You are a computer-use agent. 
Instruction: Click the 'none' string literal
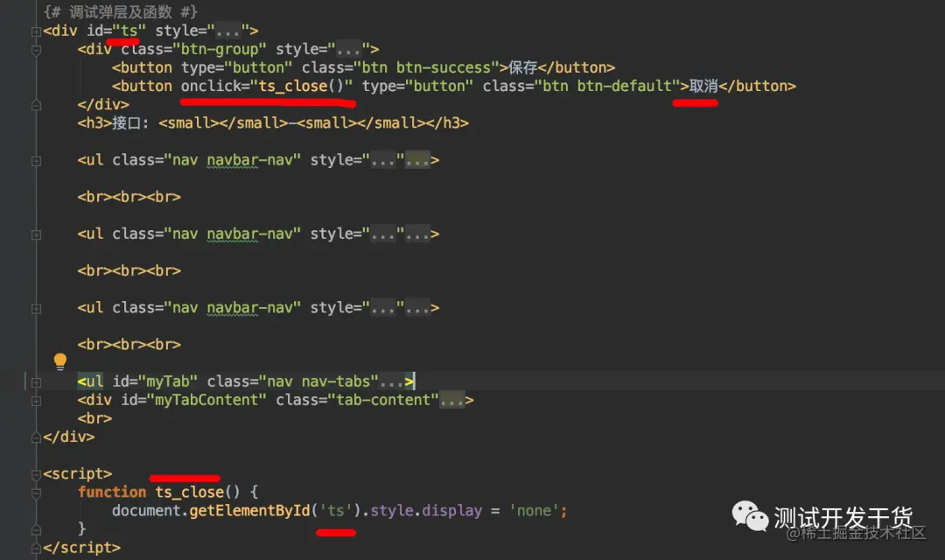(x=534, y=511)
